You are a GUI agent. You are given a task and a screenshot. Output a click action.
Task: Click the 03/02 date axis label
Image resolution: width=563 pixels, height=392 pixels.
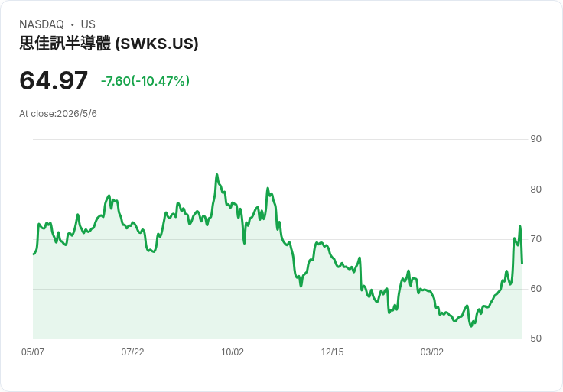pos(432,352)
